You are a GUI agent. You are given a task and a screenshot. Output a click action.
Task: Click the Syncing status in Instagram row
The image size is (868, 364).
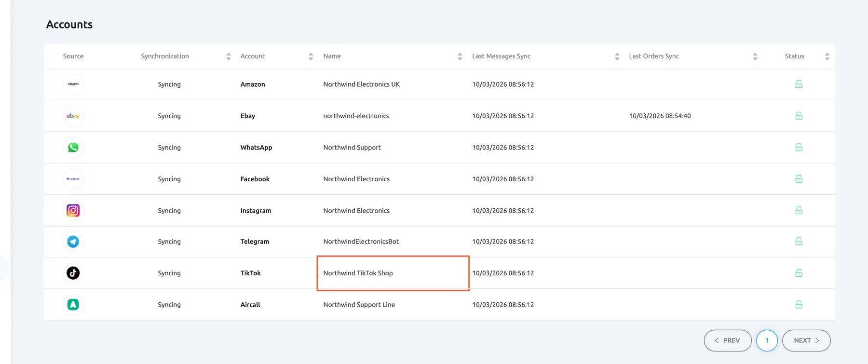click(x=169, y=211)
